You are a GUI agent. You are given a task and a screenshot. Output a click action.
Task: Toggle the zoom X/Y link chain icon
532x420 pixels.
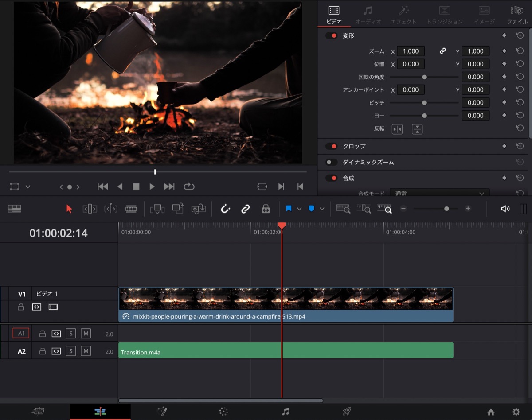[x=442, y=51]
